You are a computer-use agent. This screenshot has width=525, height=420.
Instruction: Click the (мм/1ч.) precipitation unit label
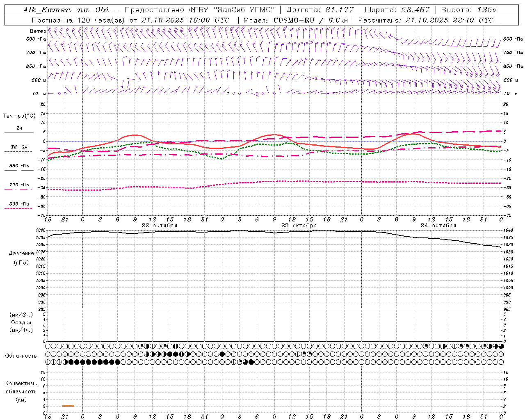pos(21,330)
